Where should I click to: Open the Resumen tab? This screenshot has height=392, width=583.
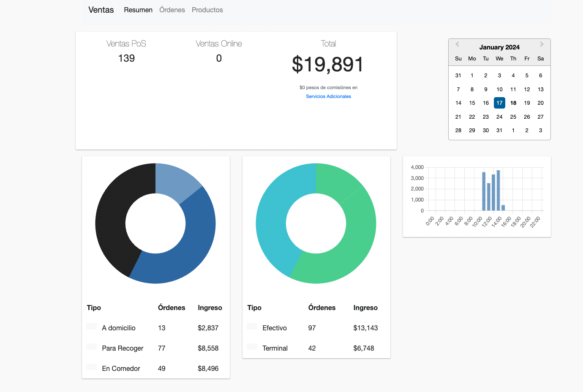138,10
